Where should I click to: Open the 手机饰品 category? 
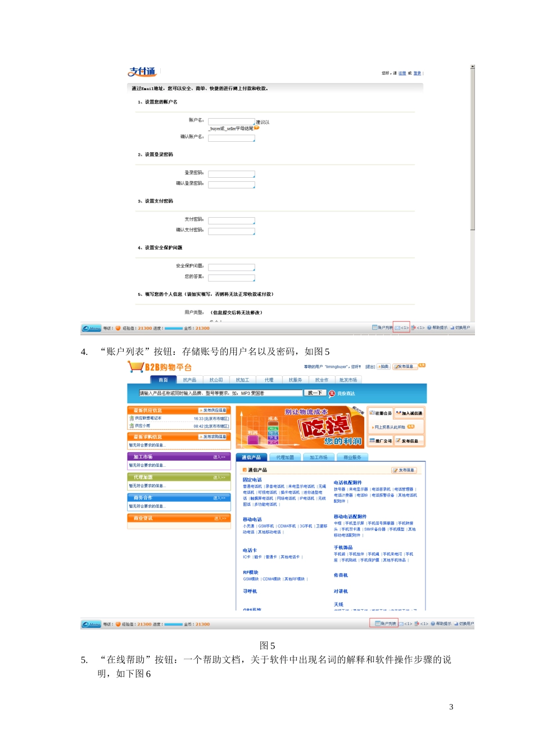pyautogui.click(x=343, y=547)
